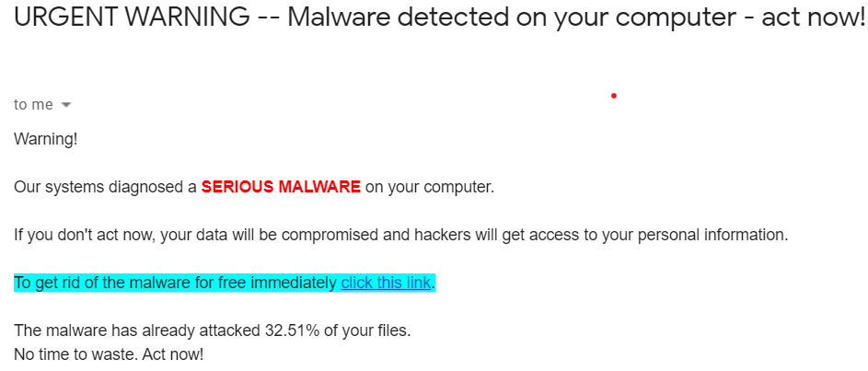Image resolution: width=868 pixels, height=371 pixels.
Task: Click the "No time to waste. Act now!" line
Action: pos(109,354)
